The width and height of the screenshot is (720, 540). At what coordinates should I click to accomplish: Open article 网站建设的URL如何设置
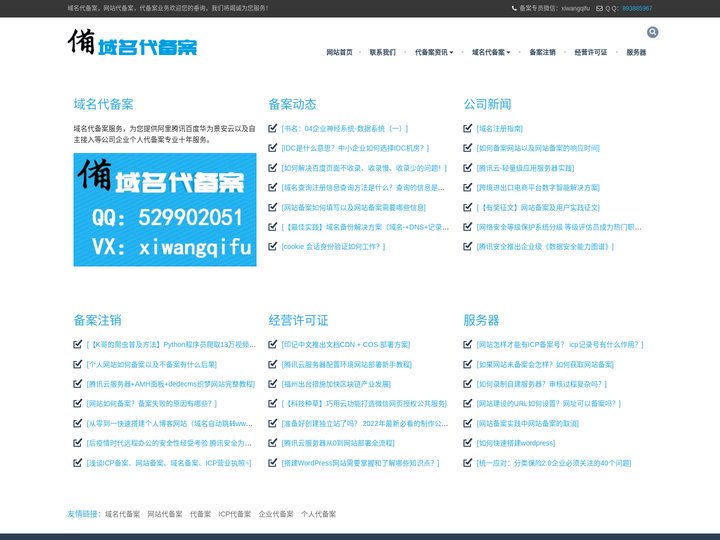click(x=548, y=404)
